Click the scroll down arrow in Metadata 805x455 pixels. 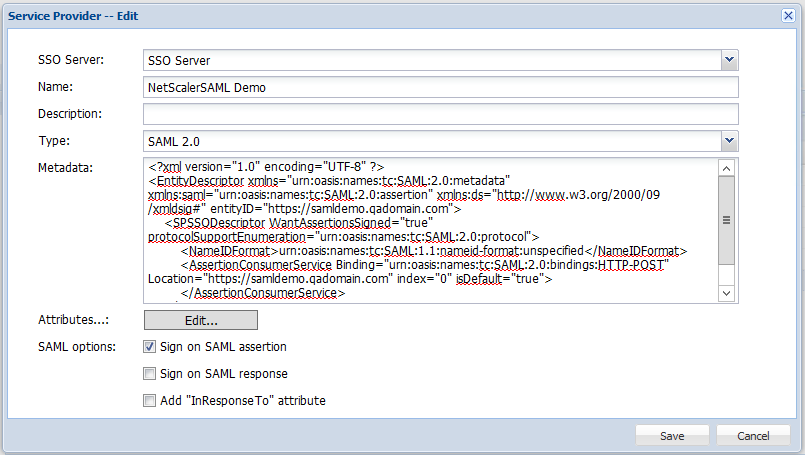pos(727,291)
